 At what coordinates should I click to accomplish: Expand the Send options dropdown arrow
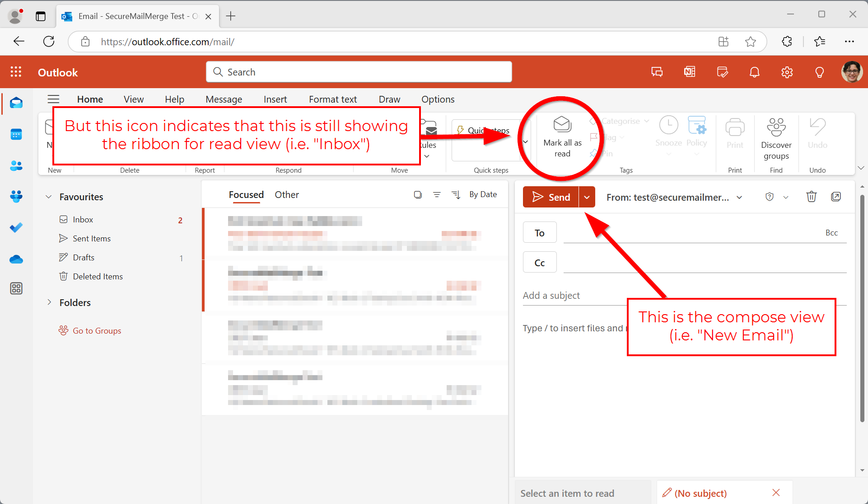(x=587, y=197)
